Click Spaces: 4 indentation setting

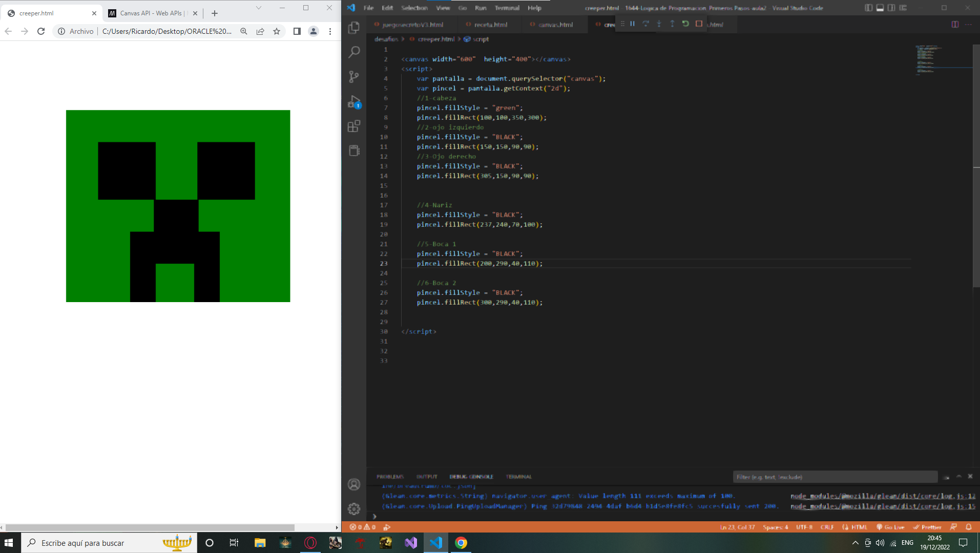(x=775, y=527)
